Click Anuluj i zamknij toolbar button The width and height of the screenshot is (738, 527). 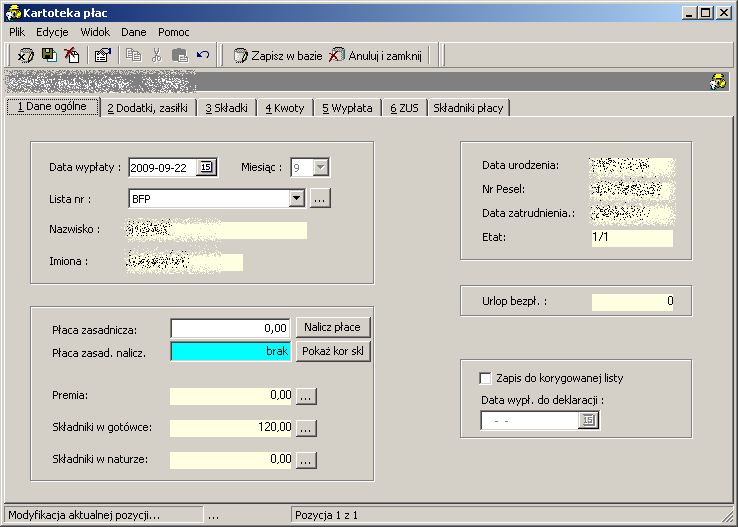coord(375,56)
